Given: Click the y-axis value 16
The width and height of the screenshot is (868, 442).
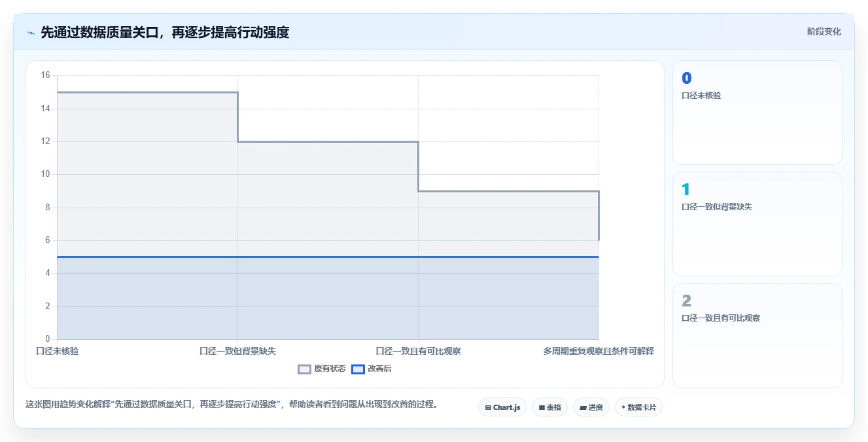Looking at the screenshot, I should coord(45,75).
